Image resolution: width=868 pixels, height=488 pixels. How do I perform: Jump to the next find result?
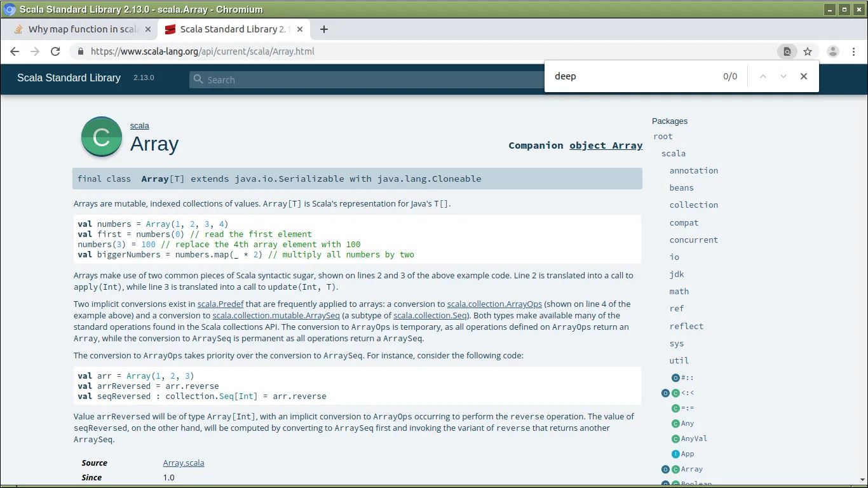coord(783,76)
